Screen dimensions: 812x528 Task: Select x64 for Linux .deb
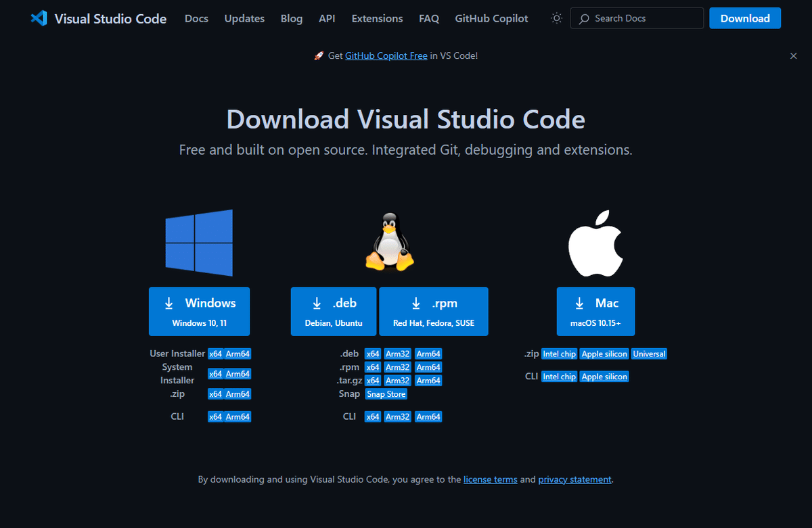[373, 354]
